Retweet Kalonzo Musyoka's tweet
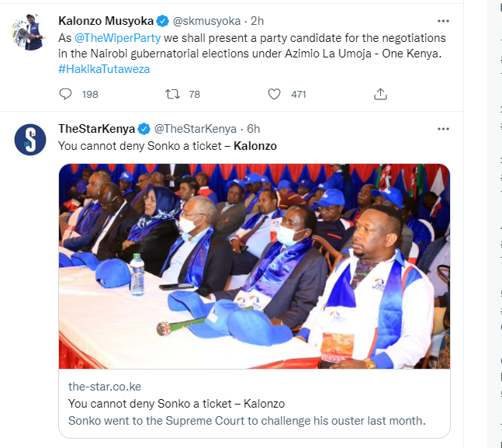 click(x=172, y=94)
